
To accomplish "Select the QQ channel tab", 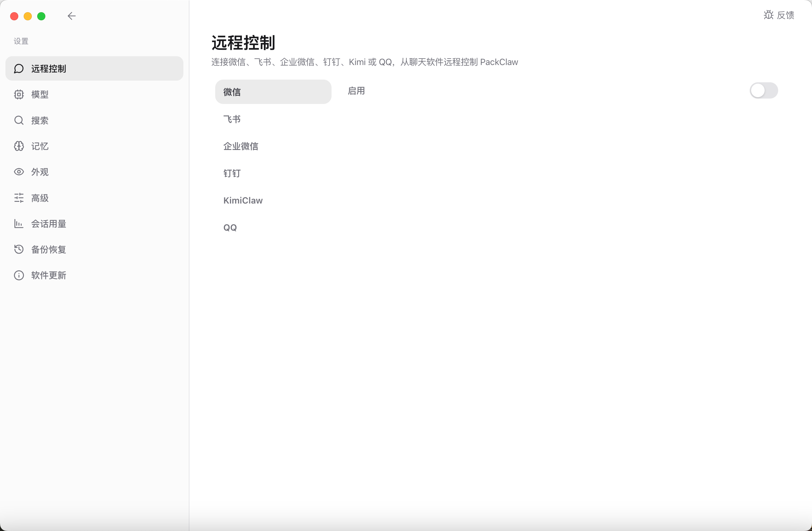I will pyautogui.click(x=273, y=228).
